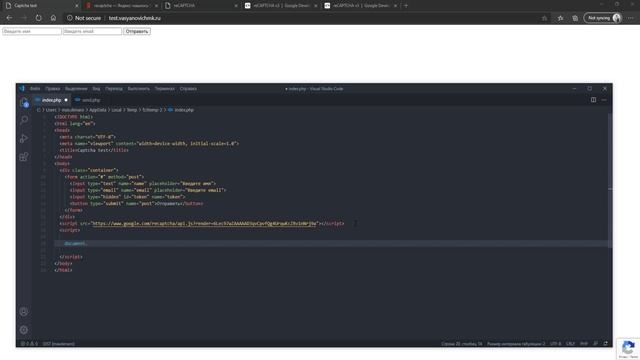Click the Not syncing profile button
This screenshot has width=640, height=360.
[x=604, y=18]
